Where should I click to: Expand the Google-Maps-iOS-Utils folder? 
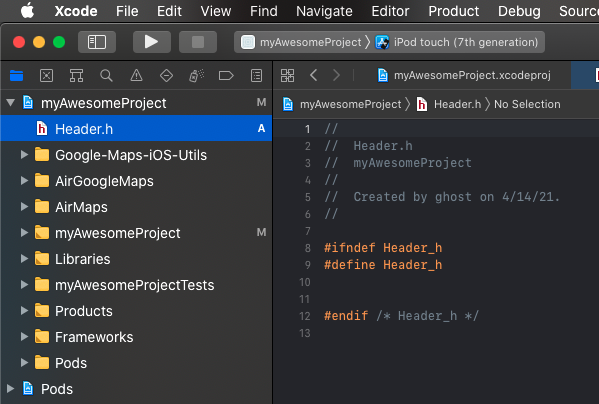tap(24, 155)
